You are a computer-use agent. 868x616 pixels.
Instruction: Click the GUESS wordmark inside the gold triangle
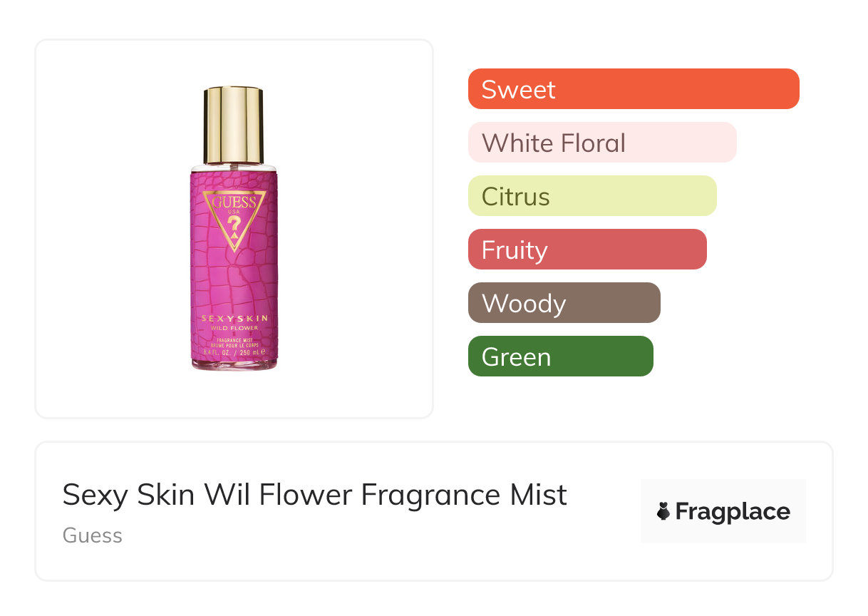[x=234, y=202]
